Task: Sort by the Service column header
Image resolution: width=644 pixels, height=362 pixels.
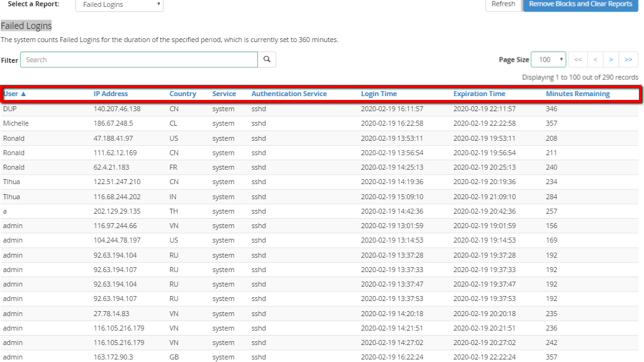Action: (224, 94)
